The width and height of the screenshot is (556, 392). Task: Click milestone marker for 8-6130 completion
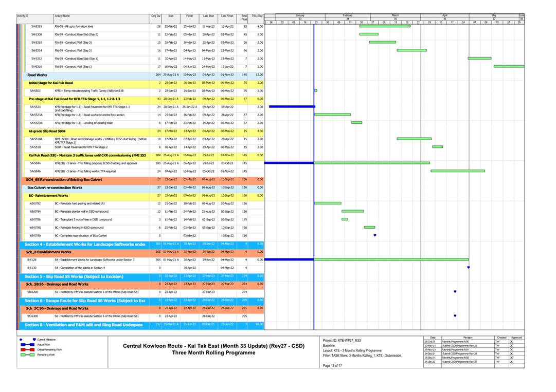pos(468,268)
